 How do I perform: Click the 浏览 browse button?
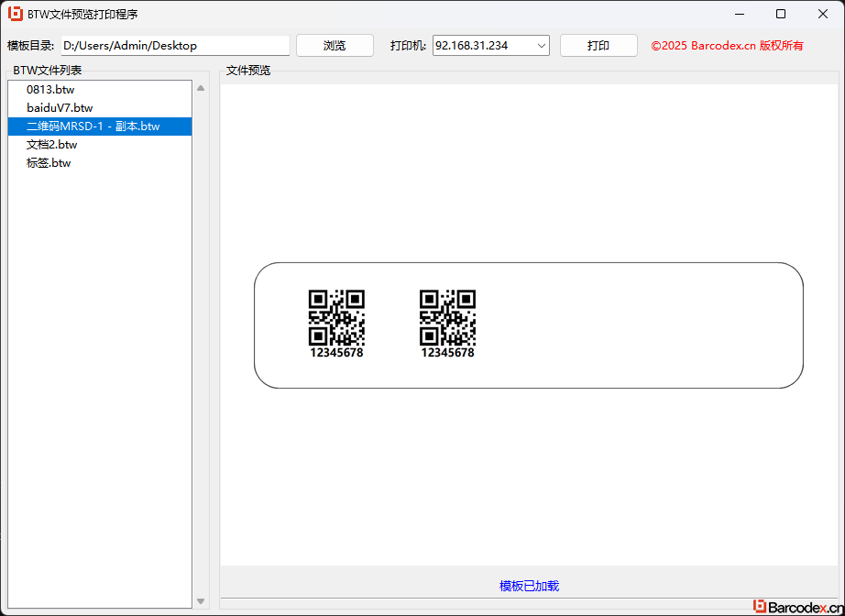(335, 45)
